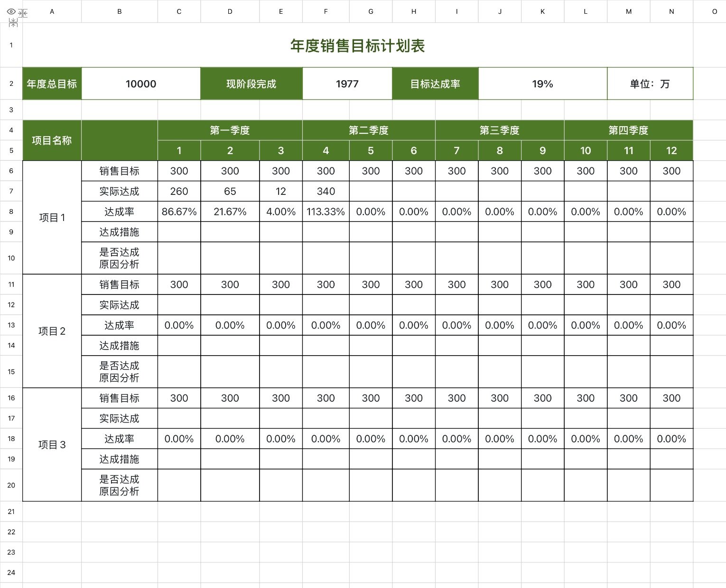Select 实际达成 label in row 17
This screenshot has height=588, width=726.
120,418
